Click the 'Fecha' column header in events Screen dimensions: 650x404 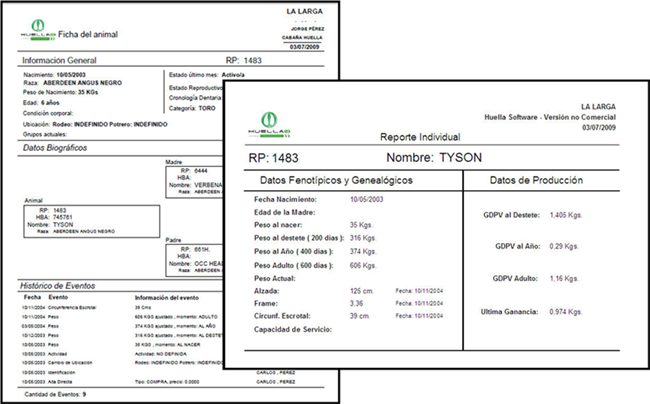click(x=32, y=297)
